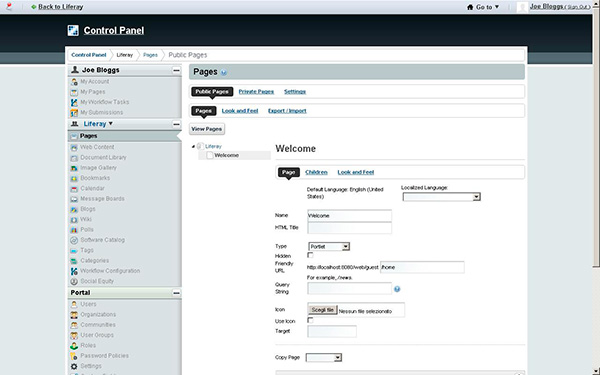Open the Copy Page dropdown
This screenshot has height=375, width=600.
[x=324, y=358]
